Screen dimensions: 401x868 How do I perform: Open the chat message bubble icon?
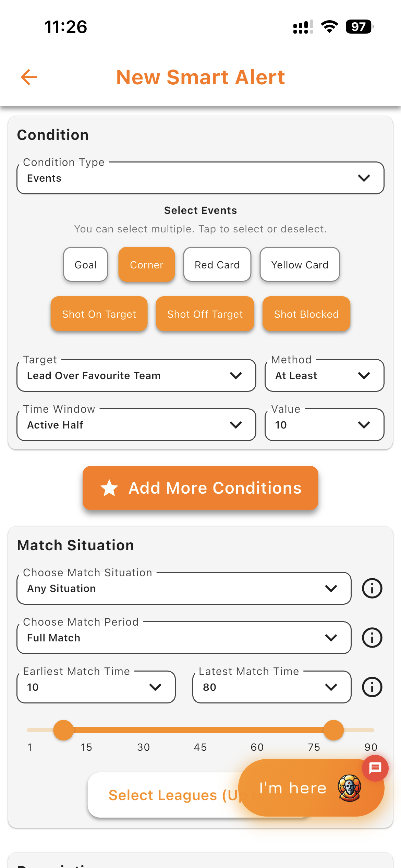375,768
